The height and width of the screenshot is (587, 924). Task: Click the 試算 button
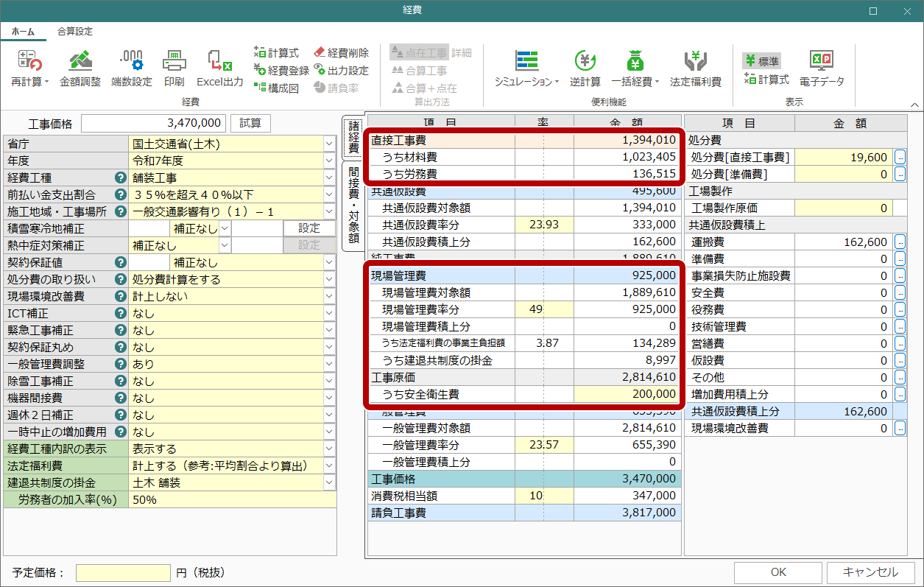tap(250, 123)
